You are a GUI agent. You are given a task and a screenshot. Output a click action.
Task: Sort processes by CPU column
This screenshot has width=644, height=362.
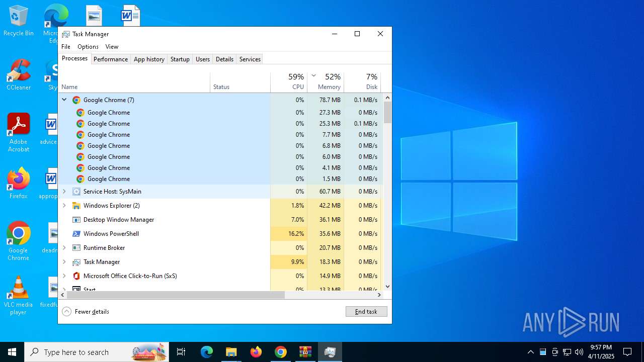(289, 82)
